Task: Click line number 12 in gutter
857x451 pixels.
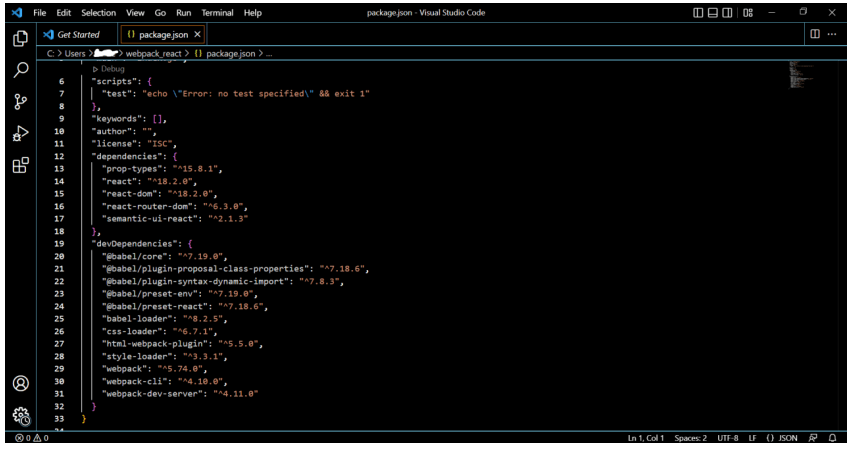Action: click(59, 156)
